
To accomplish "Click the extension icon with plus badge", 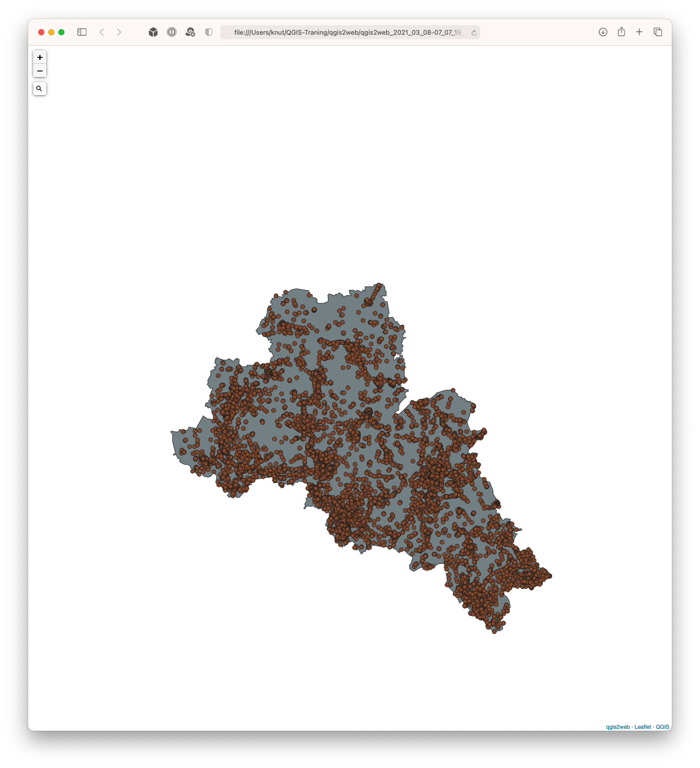I will coord(190,32).
